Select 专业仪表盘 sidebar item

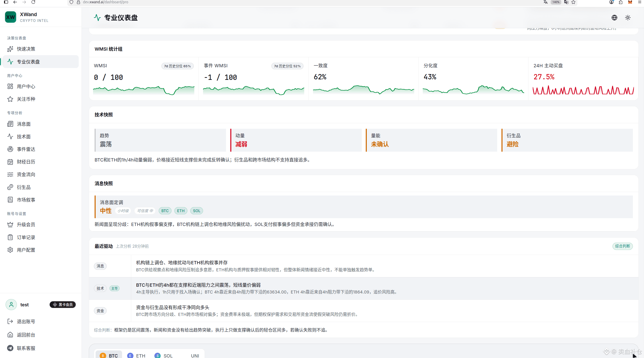40,62
